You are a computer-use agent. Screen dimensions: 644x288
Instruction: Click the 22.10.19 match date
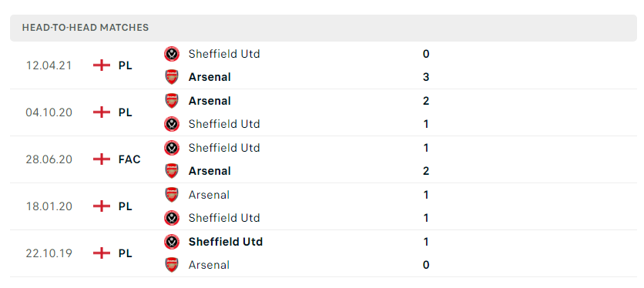click(49, 253)
